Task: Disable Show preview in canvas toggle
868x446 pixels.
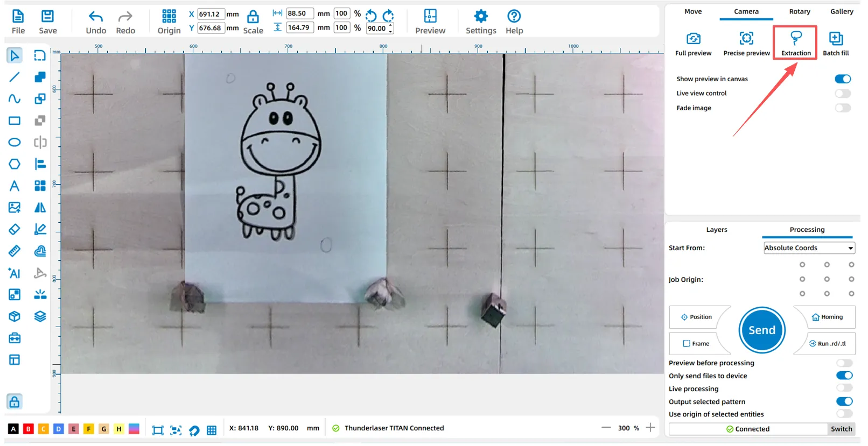Action: coord(843,79)
